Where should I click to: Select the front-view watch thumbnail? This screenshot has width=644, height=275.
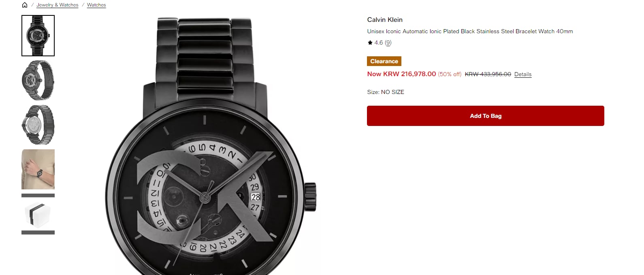click(x=38, y=36)
